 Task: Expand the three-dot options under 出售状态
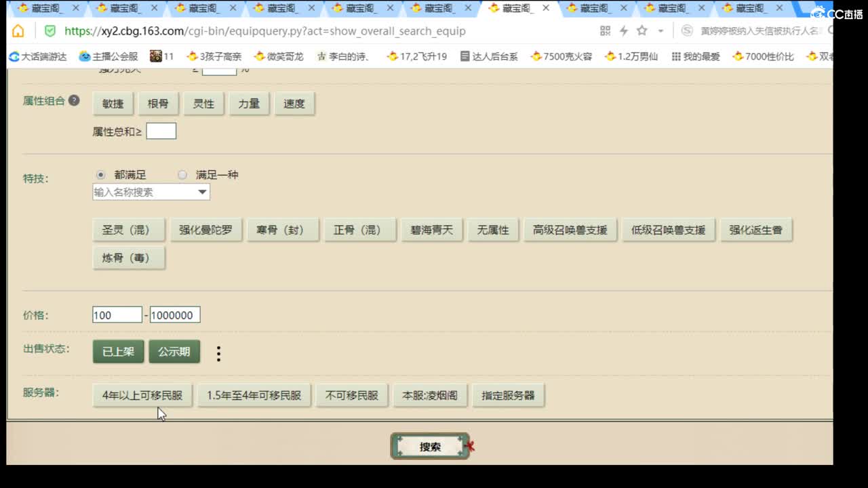pos(218,352)
